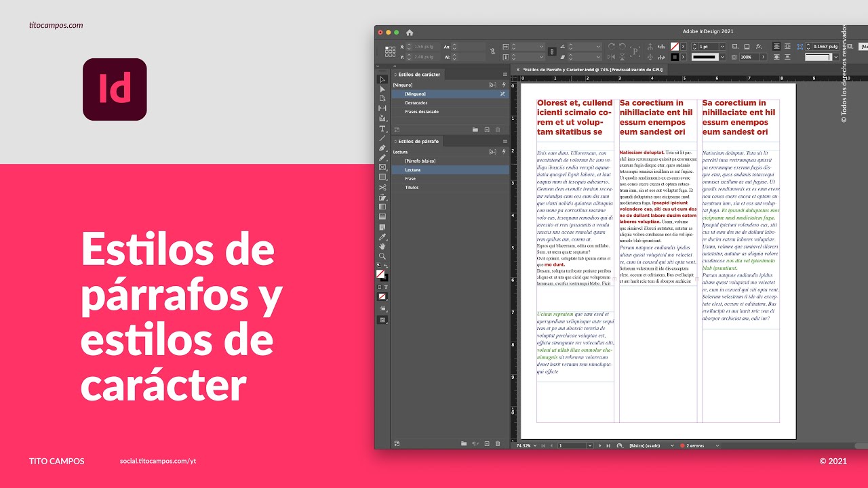Open the Estilos de párrafo panel menu
868x488 pixels.
505,142
